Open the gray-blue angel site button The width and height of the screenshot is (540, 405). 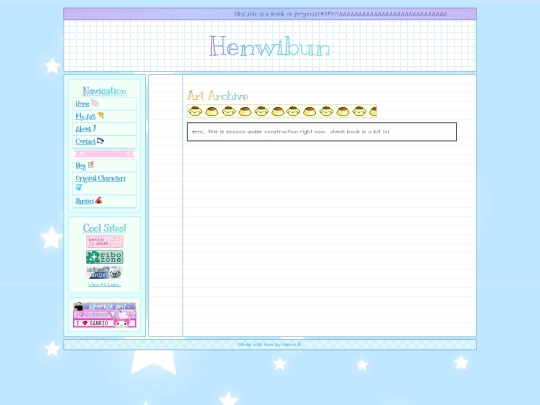click(104, 272)
